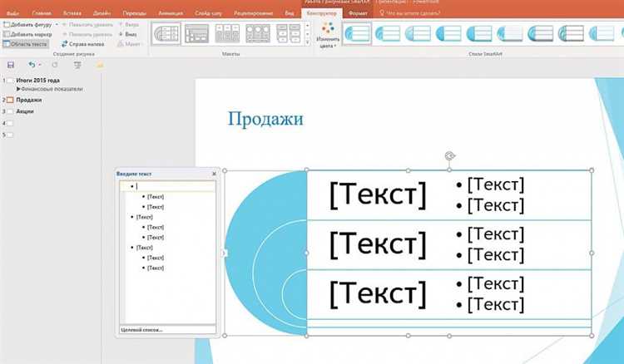This screenshot has width=624, height=364.
Task: Open the Undo history dropdown arrow
Action: (x=39, y=65)
